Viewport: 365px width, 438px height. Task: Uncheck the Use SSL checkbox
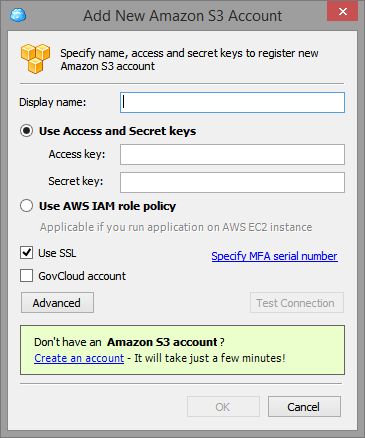pos(26,253)
